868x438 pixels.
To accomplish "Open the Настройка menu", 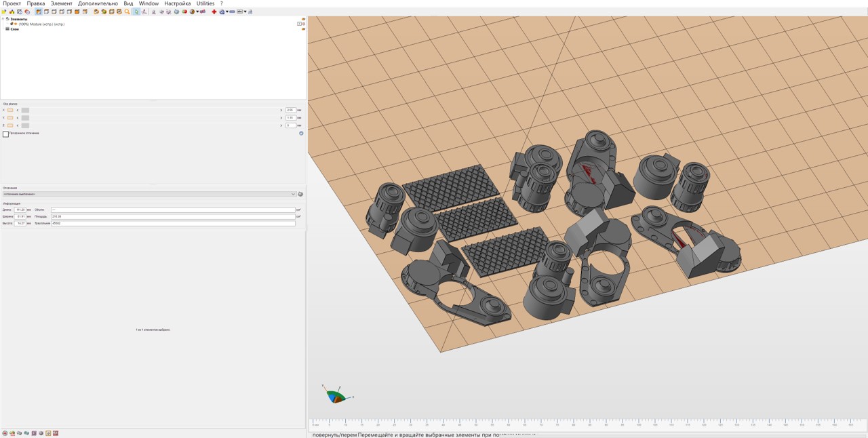I will pyautogui.click(x=177, y=3).
